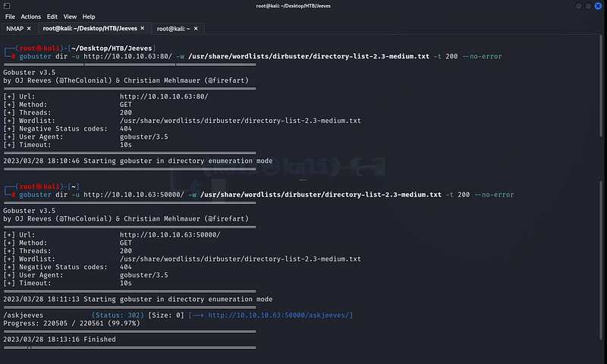Viewport: 607px width, 364px height.
Task: Open the View menu
Action: point(70,17)
